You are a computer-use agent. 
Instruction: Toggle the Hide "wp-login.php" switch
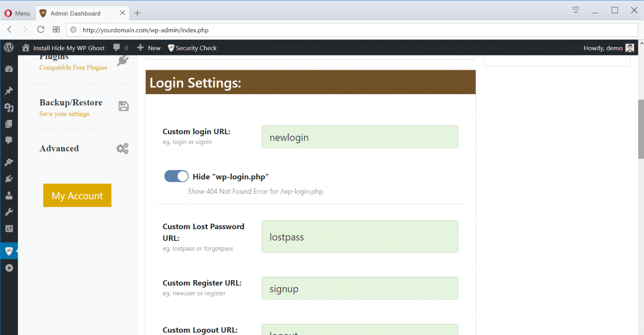tap(176, 176)
